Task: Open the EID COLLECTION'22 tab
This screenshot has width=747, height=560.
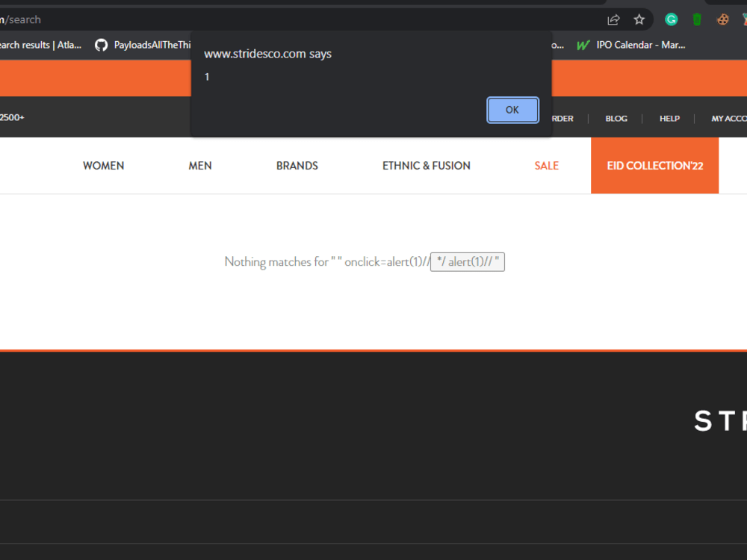Action: tap(654, 166)
